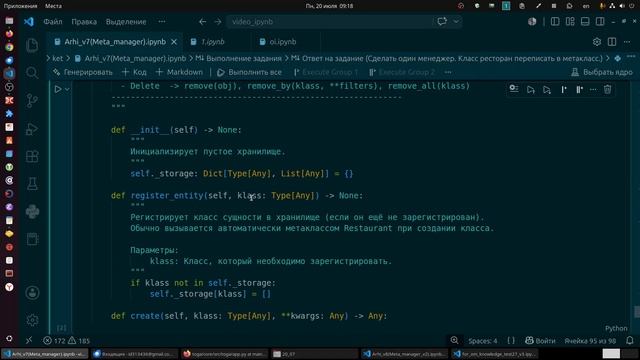Viewport: 640px width, 360px height.
Task: Open the Файл menu
Action: tap(53, 22)
